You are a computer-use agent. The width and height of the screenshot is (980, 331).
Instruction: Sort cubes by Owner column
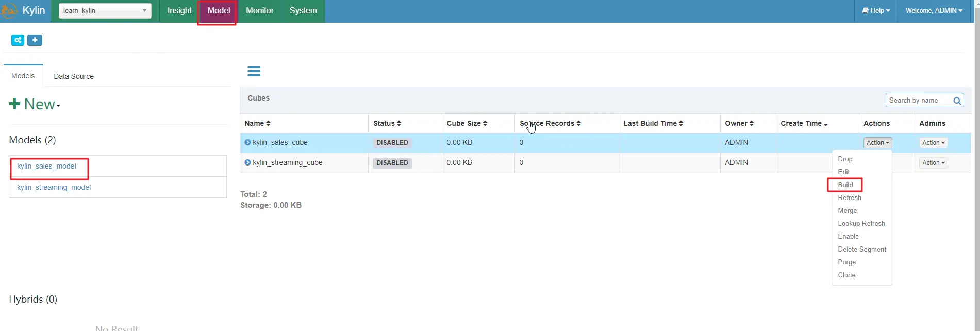tap(739, 123)
